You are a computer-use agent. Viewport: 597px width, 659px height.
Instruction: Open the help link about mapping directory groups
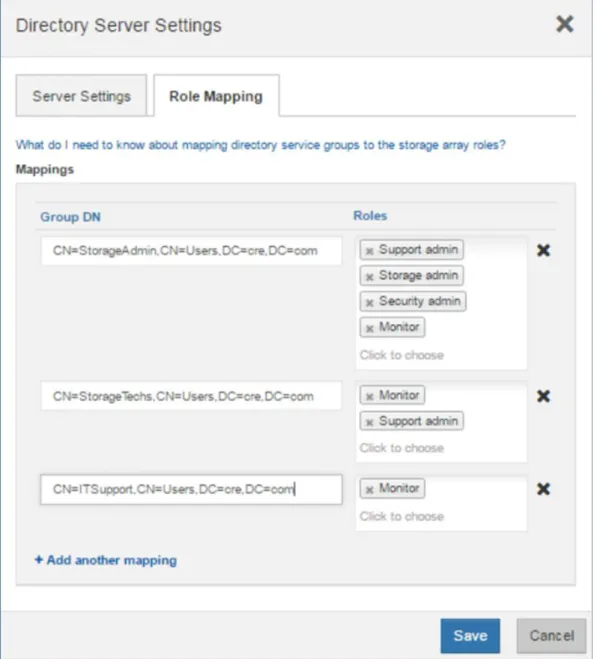261,145
